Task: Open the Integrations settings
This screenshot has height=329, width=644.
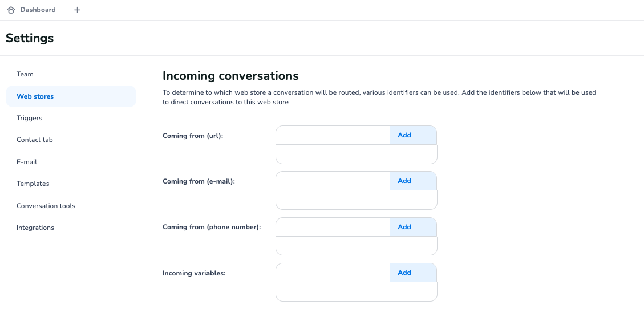Action: (35, 227)
